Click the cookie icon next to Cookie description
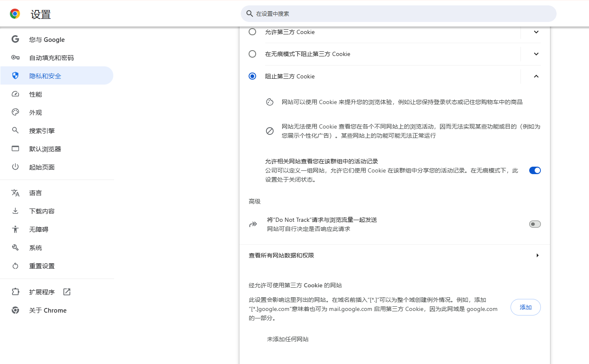This screenshot has height=364, width=589. [270, 102]
